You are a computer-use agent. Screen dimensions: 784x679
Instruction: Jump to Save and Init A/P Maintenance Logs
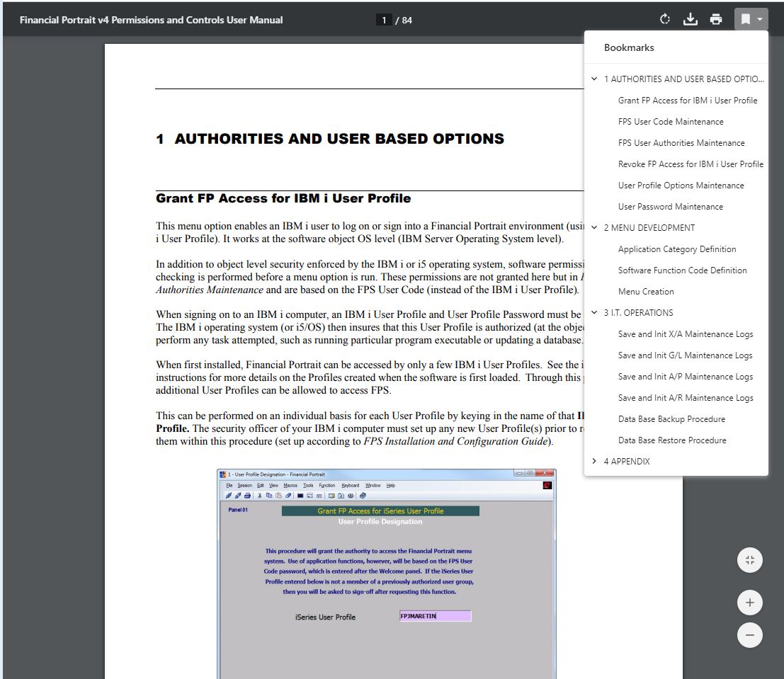click(686, 377)
